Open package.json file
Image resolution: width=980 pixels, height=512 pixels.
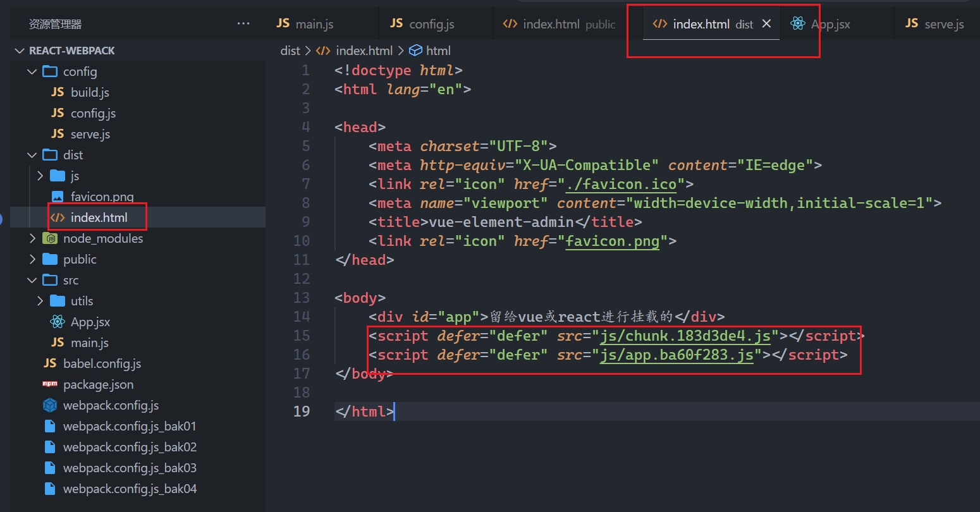(98, 384)
